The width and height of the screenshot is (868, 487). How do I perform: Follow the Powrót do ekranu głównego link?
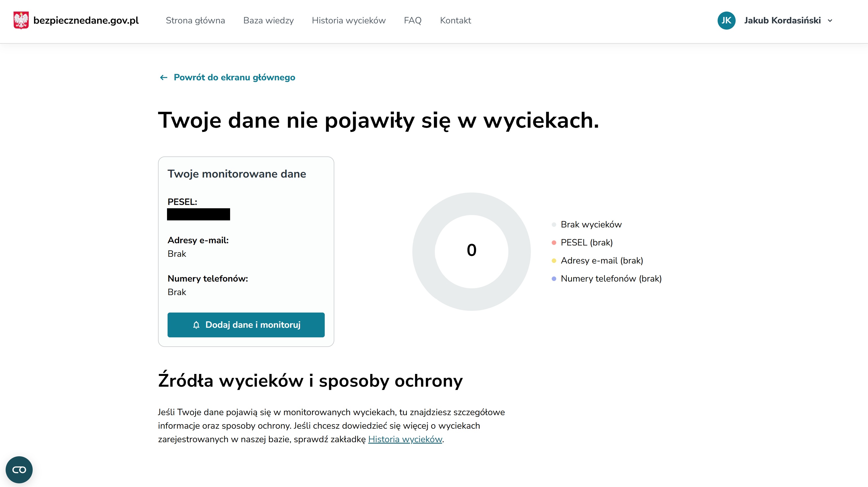[234, 78]
